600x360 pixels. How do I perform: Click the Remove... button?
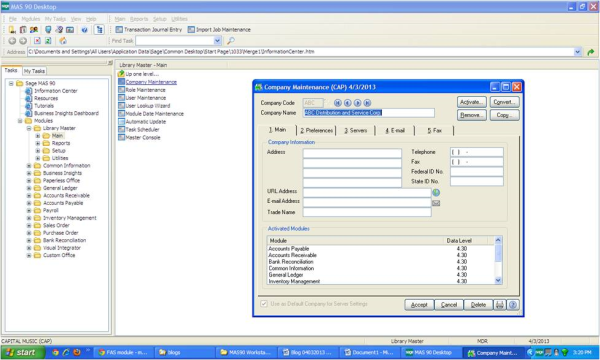coord(472,115)
